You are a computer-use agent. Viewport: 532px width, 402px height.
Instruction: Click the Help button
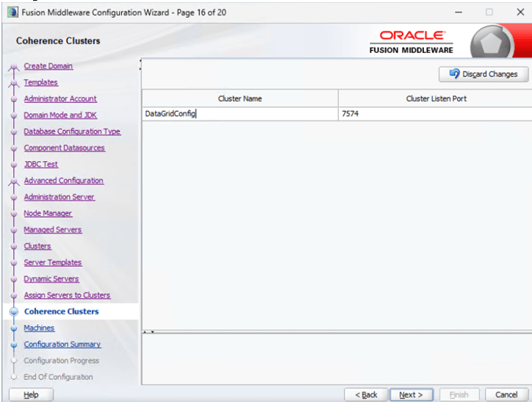click(31, 395)
